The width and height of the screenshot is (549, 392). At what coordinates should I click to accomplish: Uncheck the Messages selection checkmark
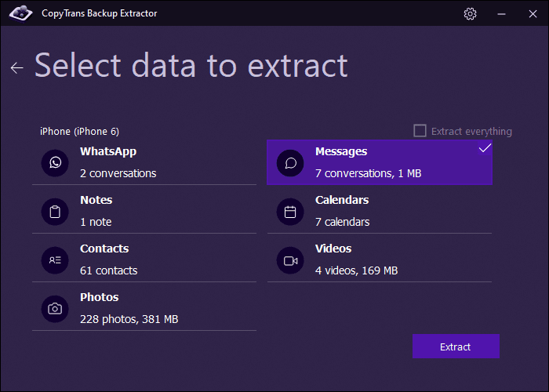coord(485,148)
